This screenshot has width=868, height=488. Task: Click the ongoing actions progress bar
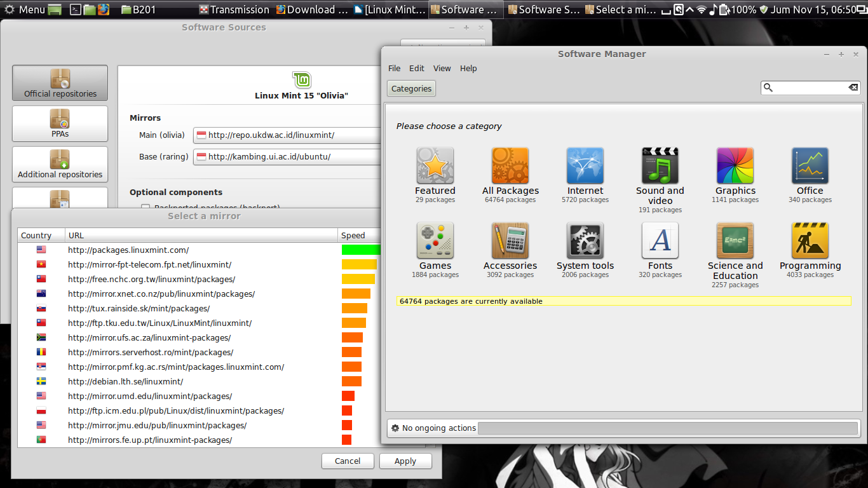668,428
